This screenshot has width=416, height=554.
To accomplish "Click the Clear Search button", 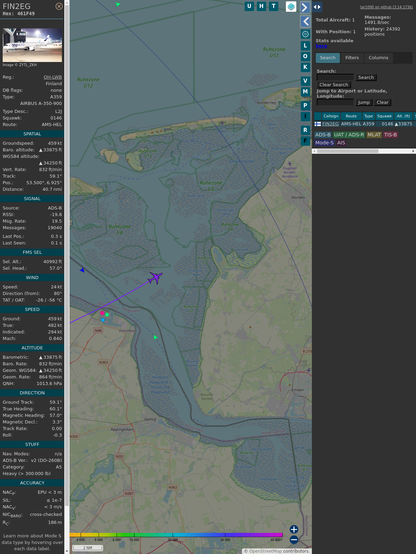I will [x=334, y=85].
